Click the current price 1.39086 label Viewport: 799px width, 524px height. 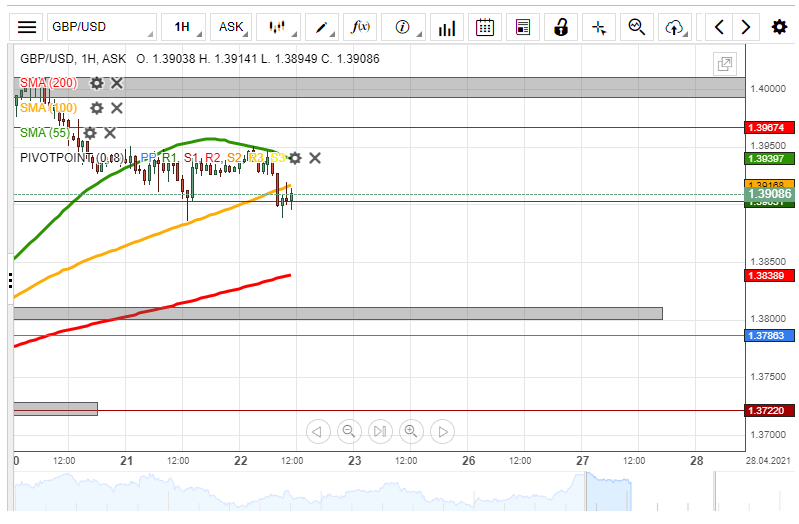[x=769, y=194]
